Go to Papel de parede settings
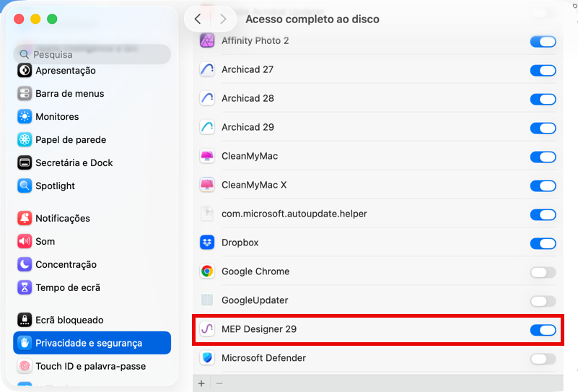Screen dimensions: 578x392 point(92,139)
